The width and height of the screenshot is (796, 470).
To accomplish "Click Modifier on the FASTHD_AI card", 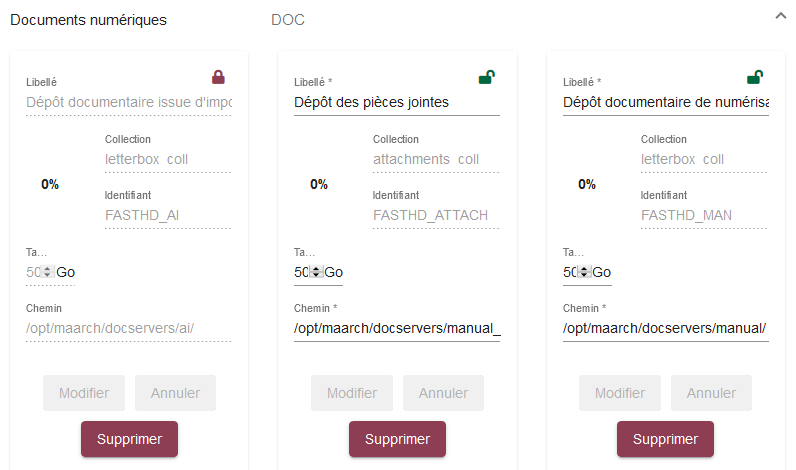I will point(84,393).
